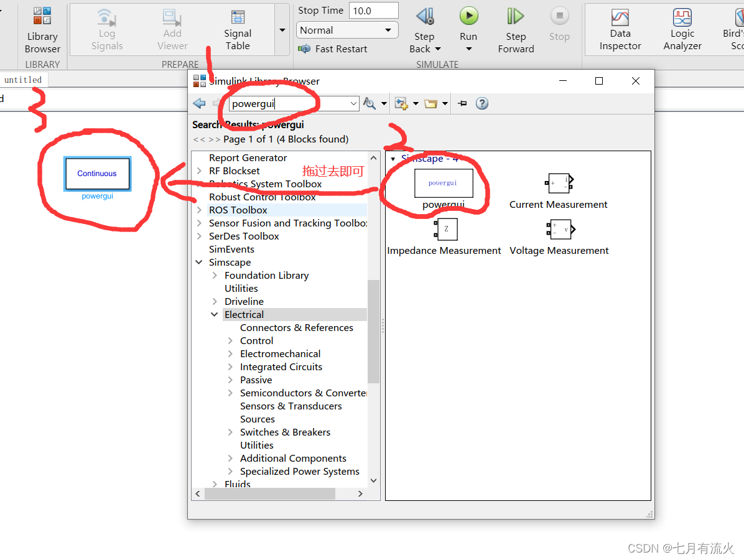The width and height of the screenshot is (744, 560).
Task: Collapse the Electrical tree node
Action: click(215, 315)
